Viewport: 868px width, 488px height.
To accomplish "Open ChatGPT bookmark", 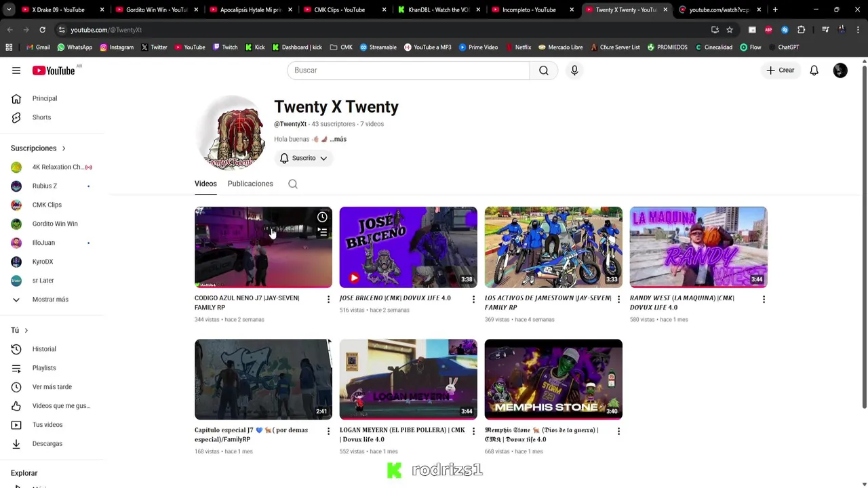I will point(783,47).
